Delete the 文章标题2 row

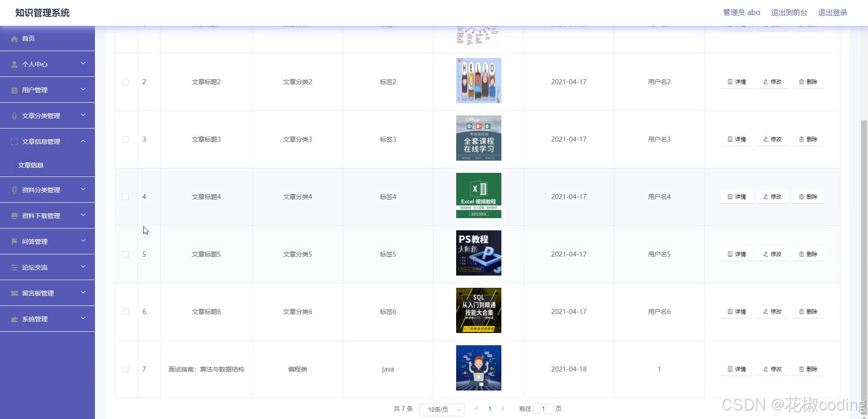[808, 82]
